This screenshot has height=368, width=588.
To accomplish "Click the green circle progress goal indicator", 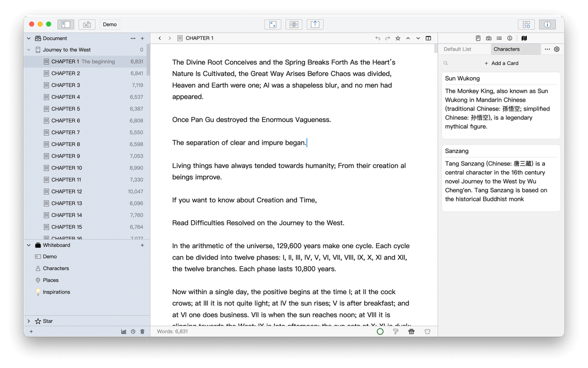I will pos(380,331).
